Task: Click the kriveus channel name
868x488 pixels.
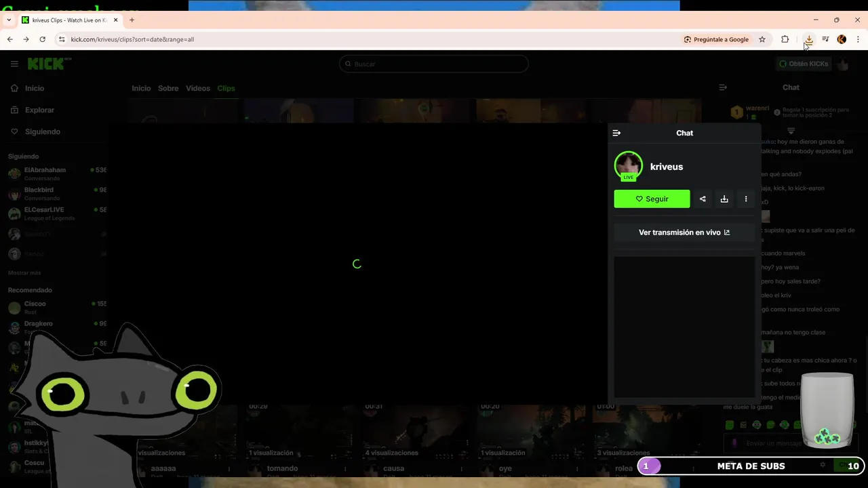Action: click(x=667, y=167)
